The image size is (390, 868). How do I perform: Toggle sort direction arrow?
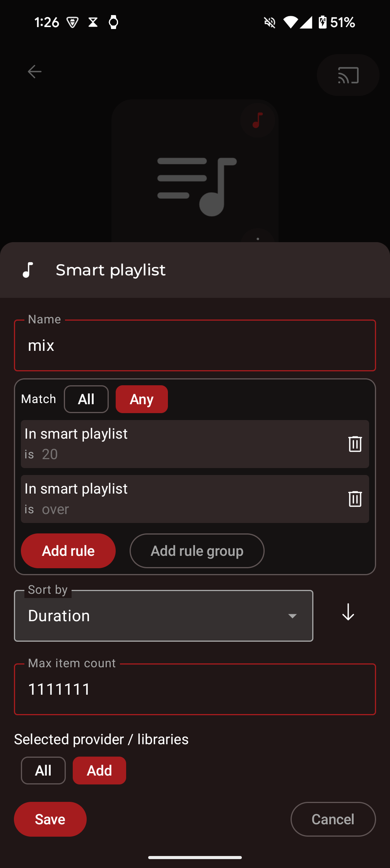(x=348, y=612)
